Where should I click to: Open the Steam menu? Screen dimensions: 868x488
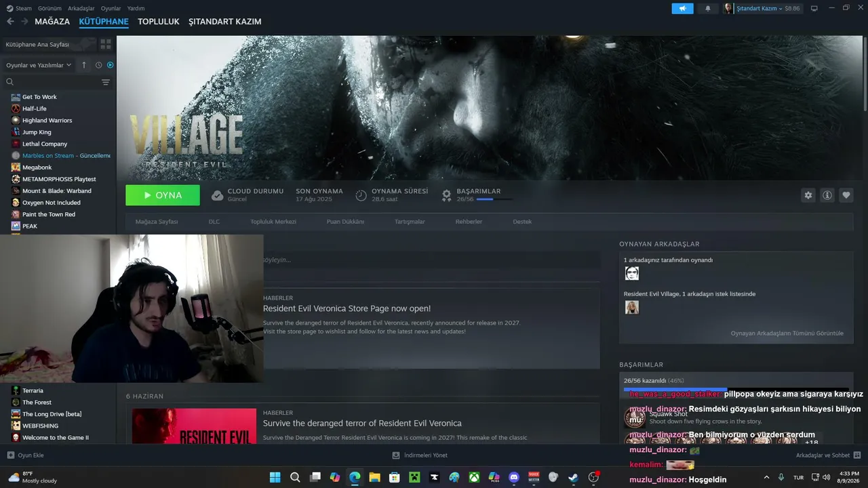click(x=19, y=9)
